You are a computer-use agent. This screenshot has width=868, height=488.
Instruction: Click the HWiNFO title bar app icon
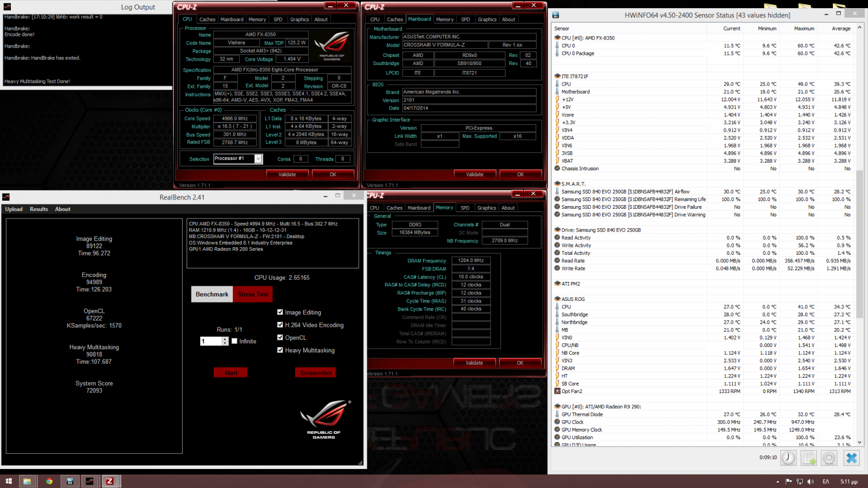[x=556, y=15]
